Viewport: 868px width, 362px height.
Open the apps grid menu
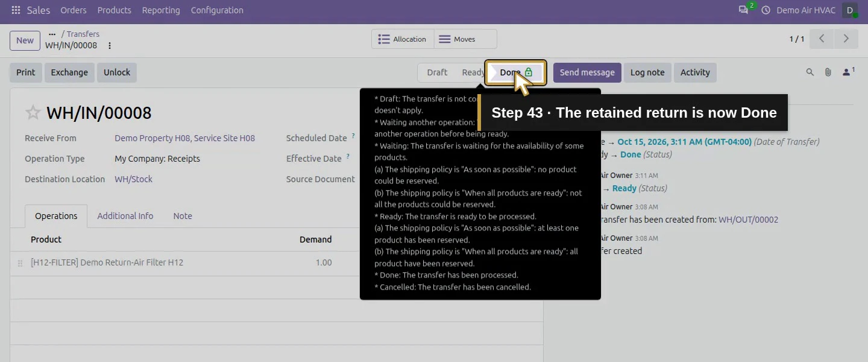click(16, 10)
